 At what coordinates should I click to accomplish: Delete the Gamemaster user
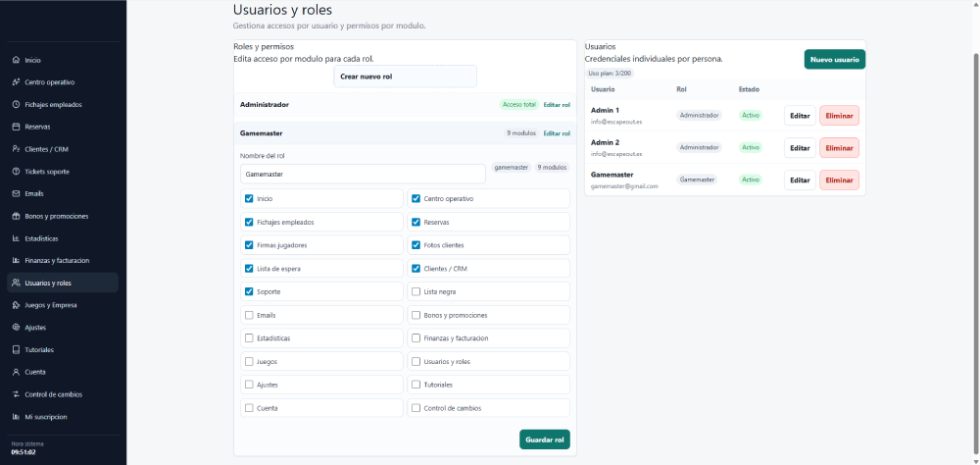[840, 181]
